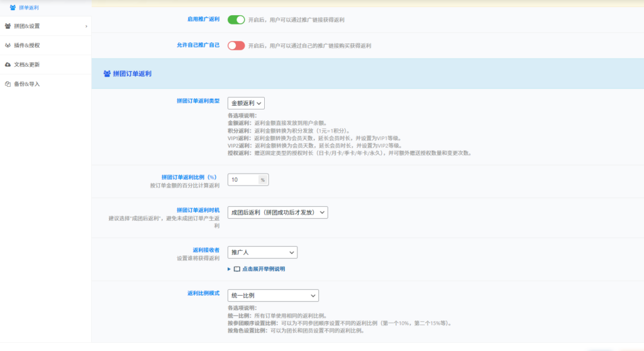Click the 允许自己推广自己 label

(198, 45)
